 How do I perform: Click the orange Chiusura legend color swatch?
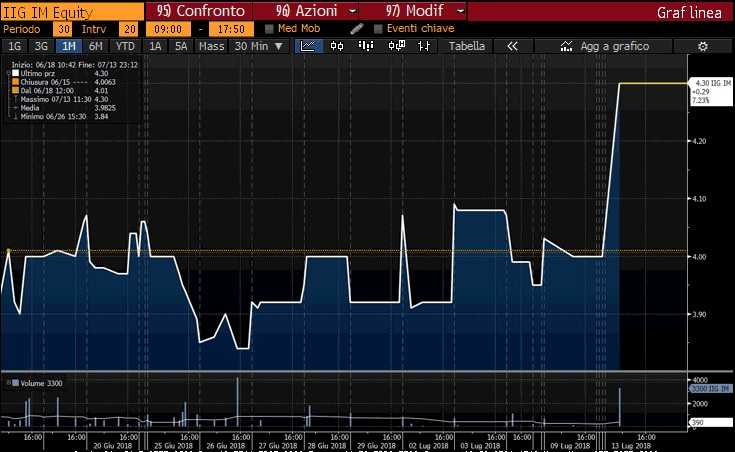13,82
